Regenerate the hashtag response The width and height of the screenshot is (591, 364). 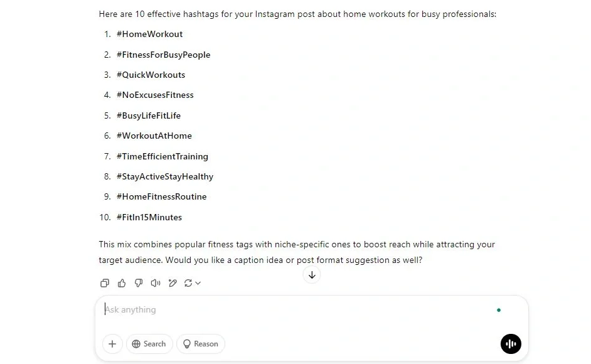(x=189, y=283)
